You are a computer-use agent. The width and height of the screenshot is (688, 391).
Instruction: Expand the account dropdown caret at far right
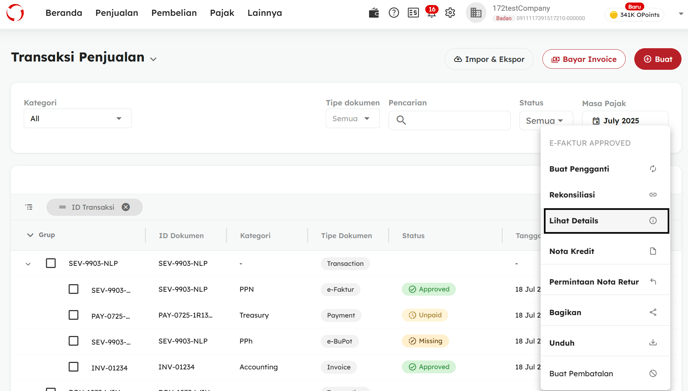(x=681, y=14)
